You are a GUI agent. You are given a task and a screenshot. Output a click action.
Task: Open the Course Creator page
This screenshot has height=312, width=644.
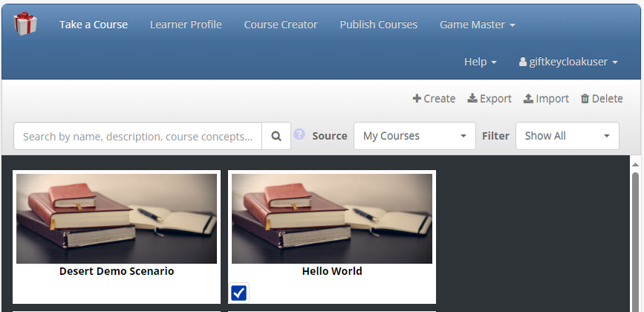[281, 25]
